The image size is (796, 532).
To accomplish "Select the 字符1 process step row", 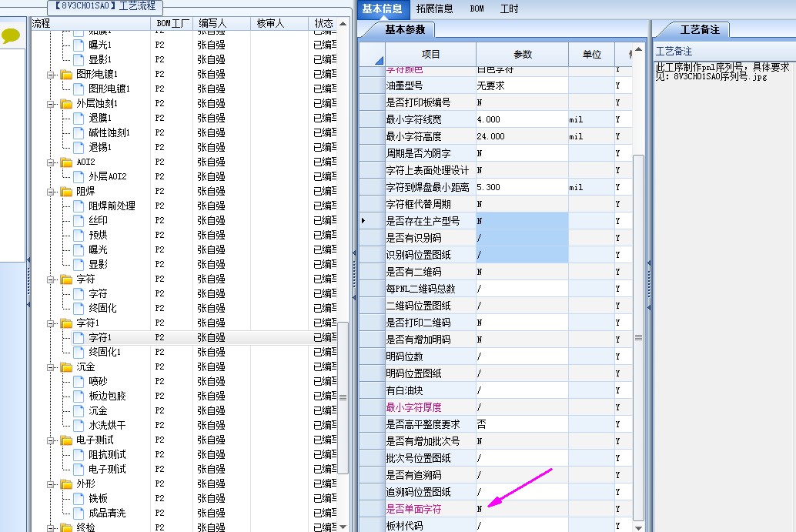I will [185, 338].
